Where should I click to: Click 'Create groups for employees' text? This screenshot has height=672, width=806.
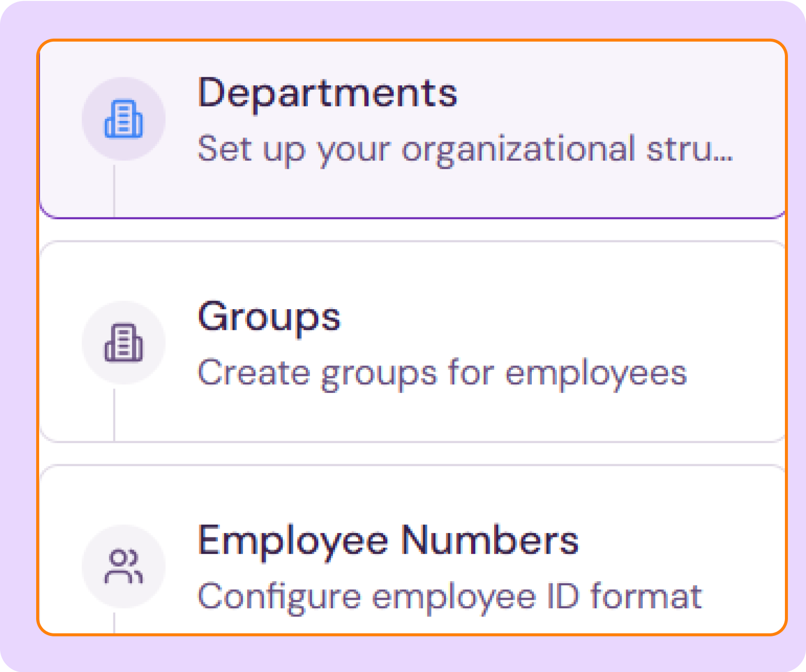[x=442, y=373]
